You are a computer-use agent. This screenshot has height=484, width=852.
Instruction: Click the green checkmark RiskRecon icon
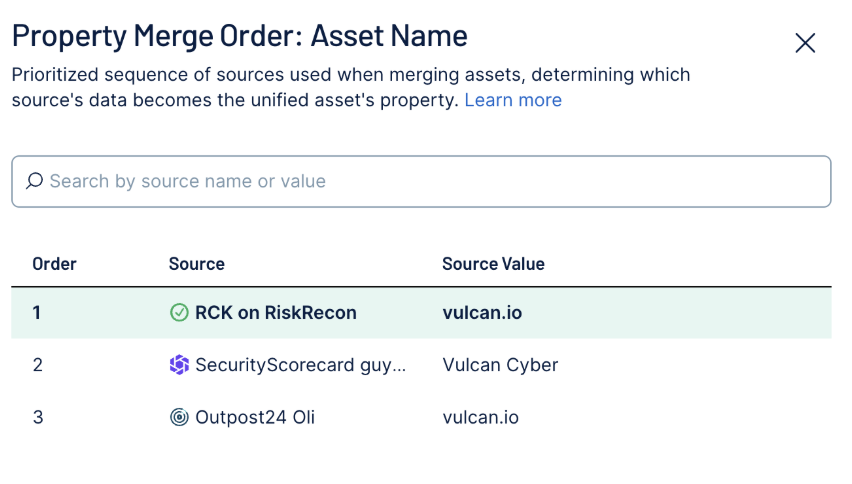click(x=179, y=313)
